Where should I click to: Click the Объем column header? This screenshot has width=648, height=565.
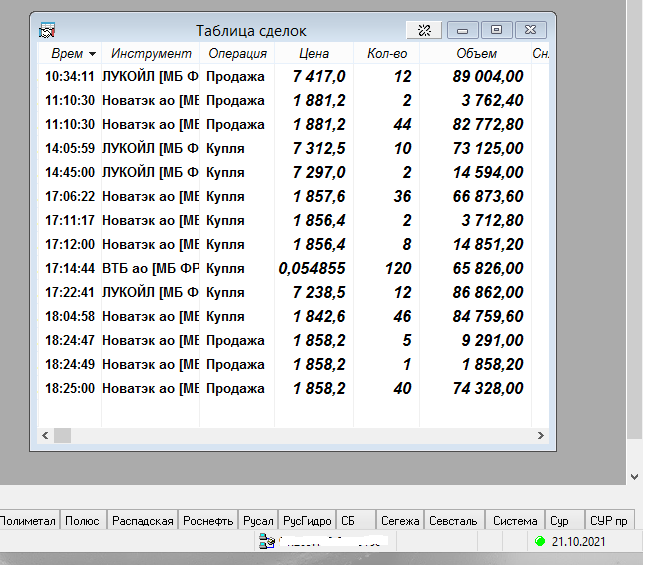(476, 53)
